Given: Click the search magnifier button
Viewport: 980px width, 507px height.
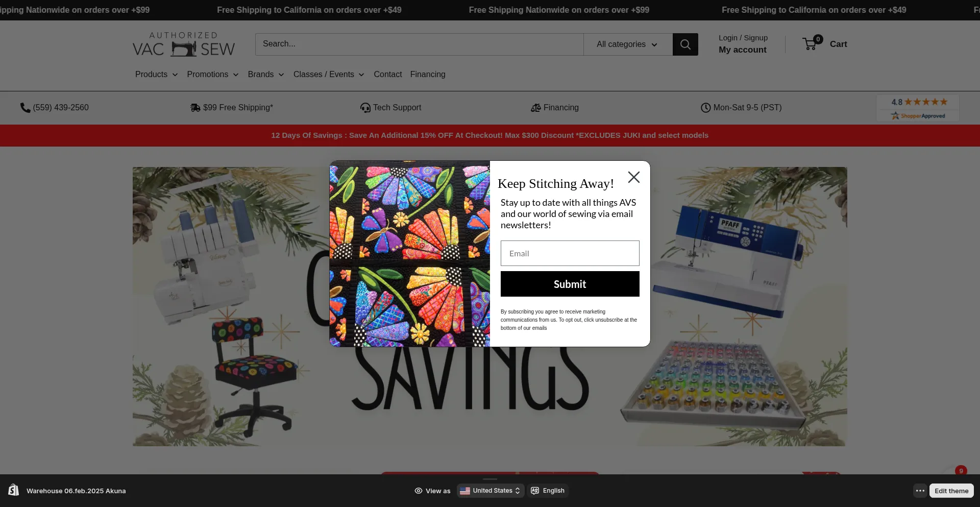Looking at the screenshot, I should (685, 44).
